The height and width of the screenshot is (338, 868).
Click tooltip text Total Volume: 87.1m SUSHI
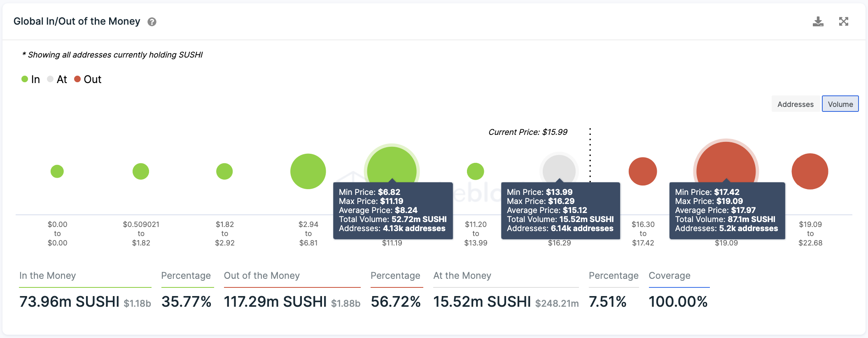tap(725, 219)
